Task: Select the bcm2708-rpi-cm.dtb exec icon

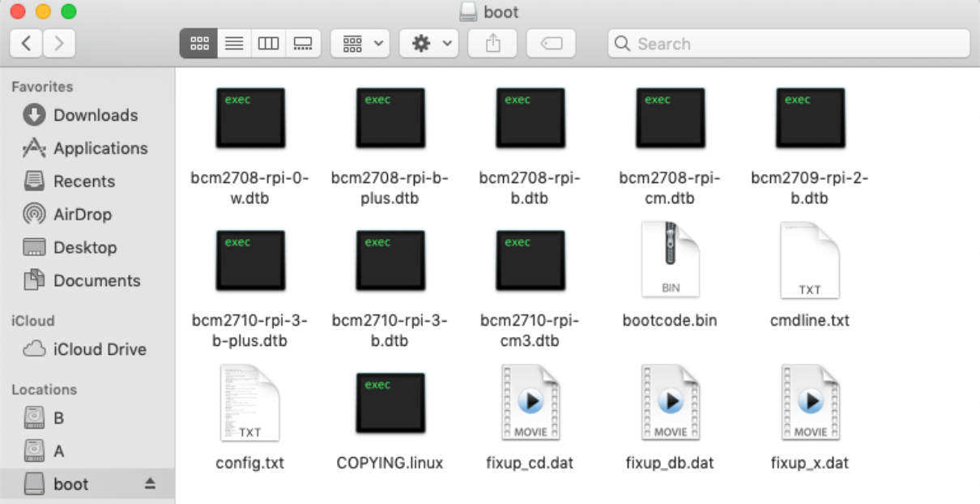Action: pyautogui.click(x=671, y=118)
